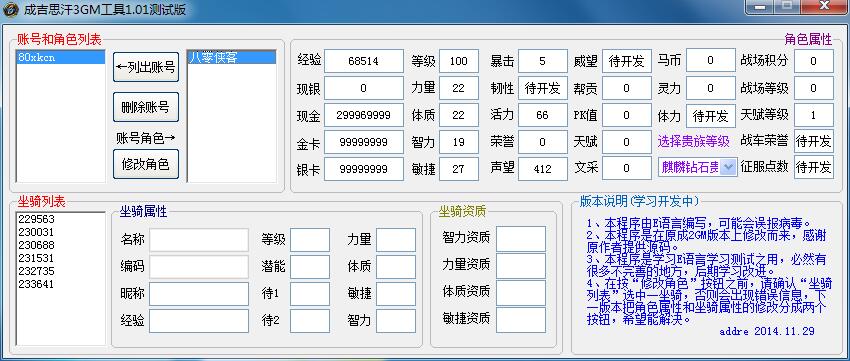850x361 pixels.
Task: Click the 韧性 field showing 待开发
Action: (543, 88)
